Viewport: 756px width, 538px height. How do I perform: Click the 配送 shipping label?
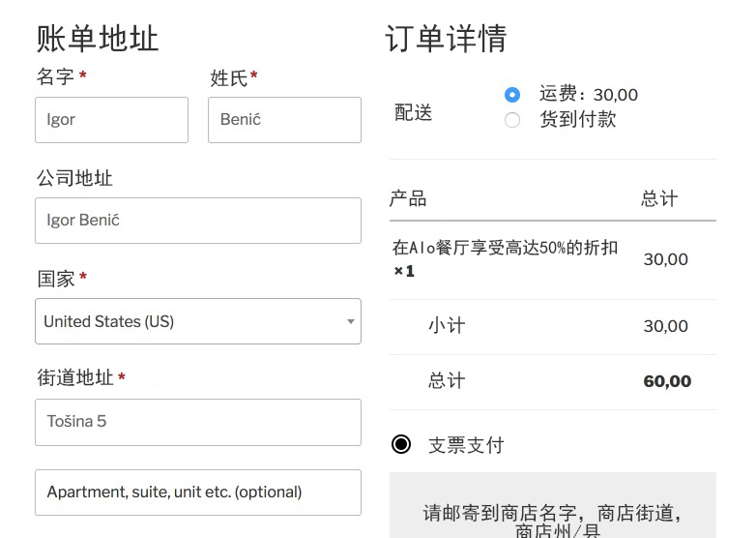click(414, 112)
